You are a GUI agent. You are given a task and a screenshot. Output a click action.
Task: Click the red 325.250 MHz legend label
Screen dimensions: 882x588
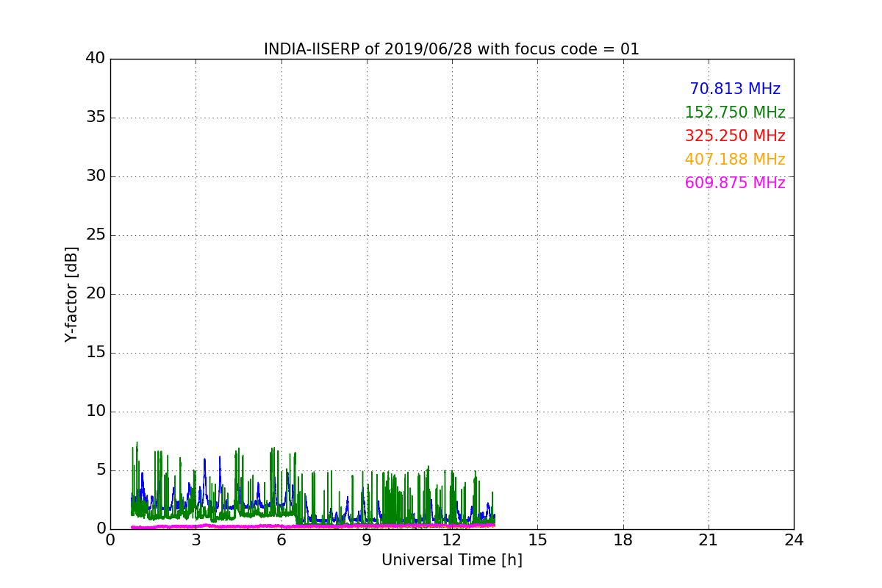(x=735, y=136)
